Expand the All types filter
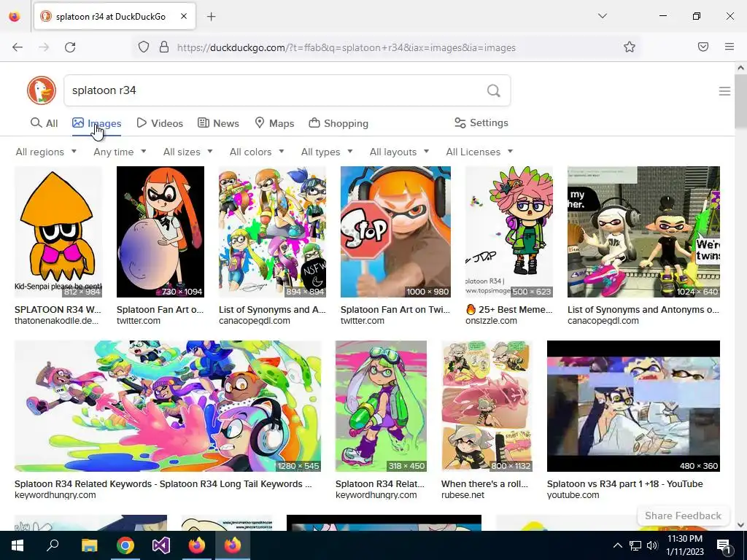747x560 pixels. (327, 152)
